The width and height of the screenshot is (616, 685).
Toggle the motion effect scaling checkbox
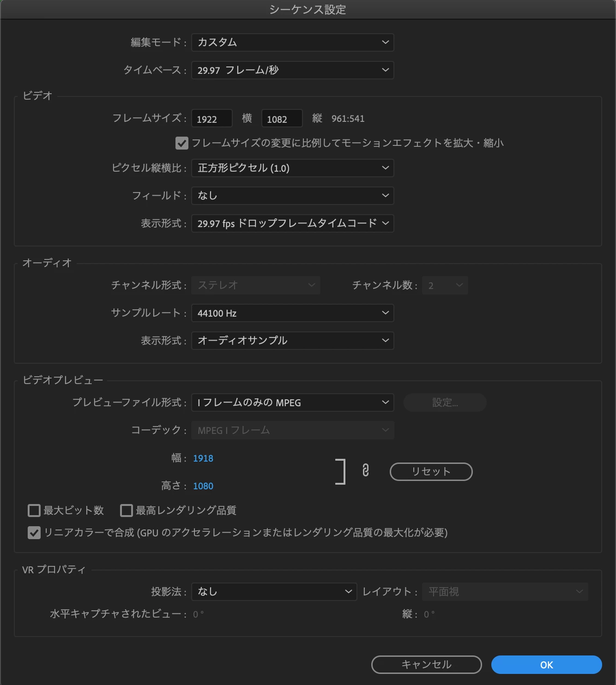pyautogui.click(x=182, y=143)
